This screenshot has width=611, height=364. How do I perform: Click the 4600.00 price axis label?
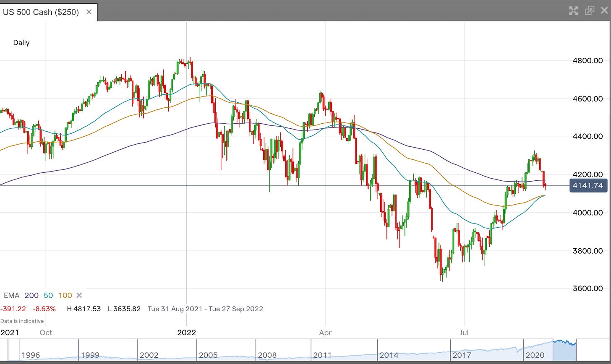[x=587, y=99]
